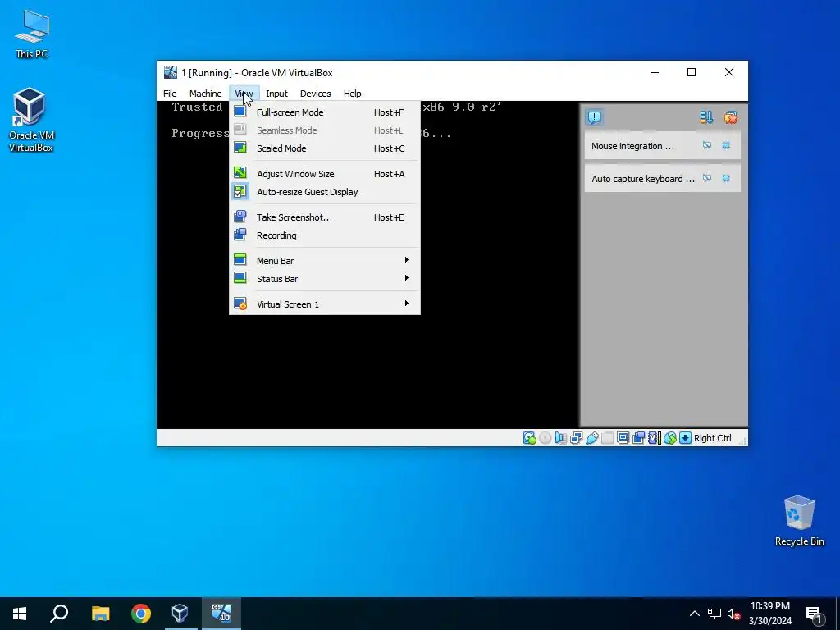Click the display monitor status bar icon
840x630 pixels.
(623, 438)
